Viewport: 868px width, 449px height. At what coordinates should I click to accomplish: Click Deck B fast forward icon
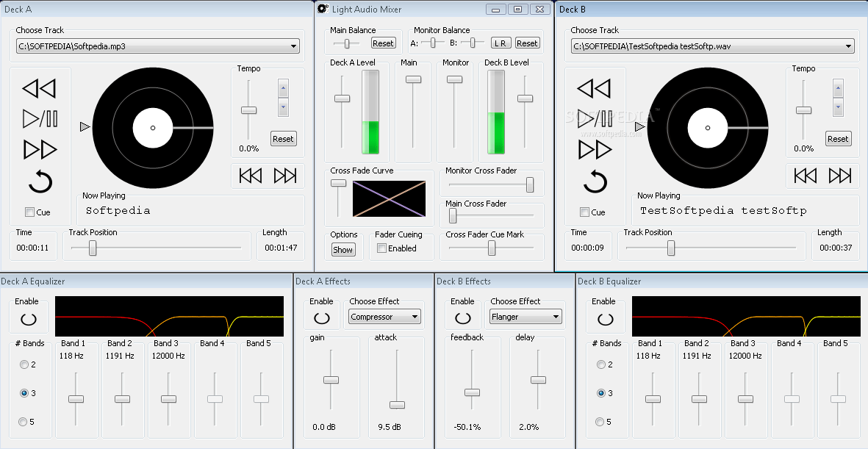click(x=595, y=149)
